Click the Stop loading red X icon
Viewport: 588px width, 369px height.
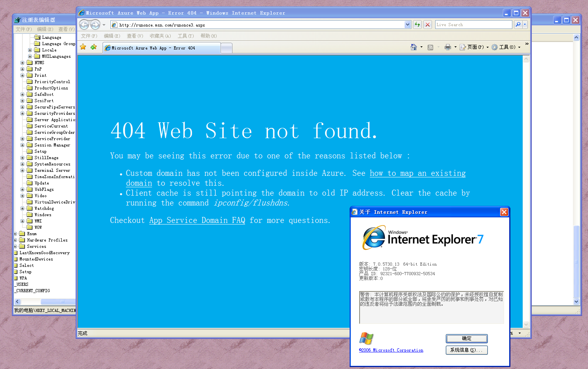(x=428, y=25)
